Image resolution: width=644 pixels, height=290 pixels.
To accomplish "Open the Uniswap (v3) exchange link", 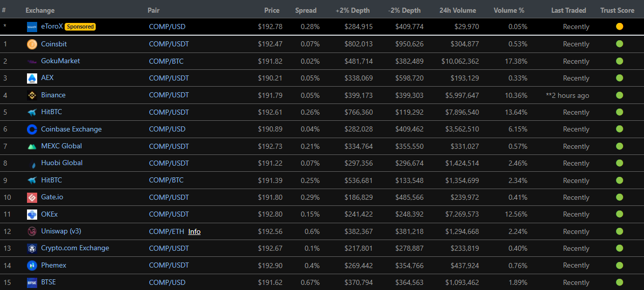I will [x=61, y=231].
